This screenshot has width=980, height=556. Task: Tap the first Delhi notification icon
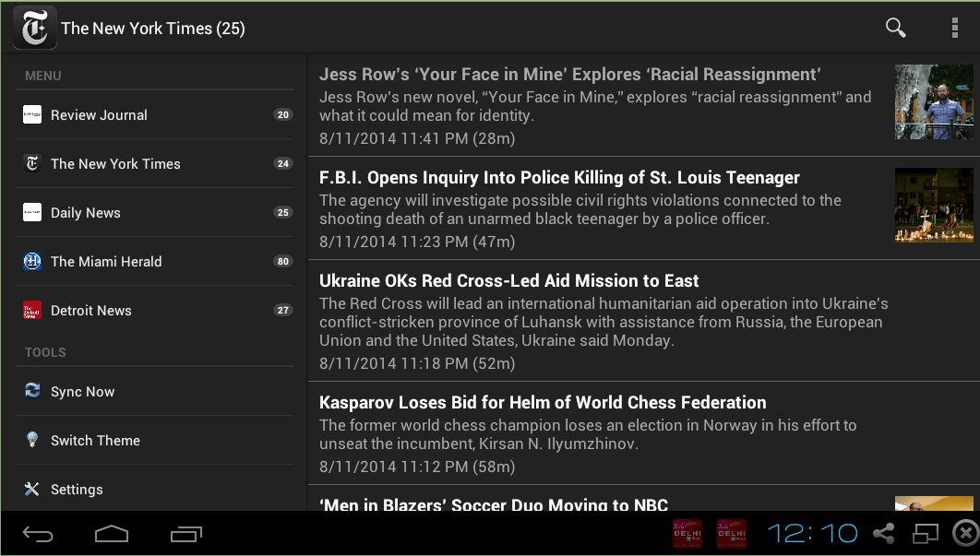(x=687, y=534)
